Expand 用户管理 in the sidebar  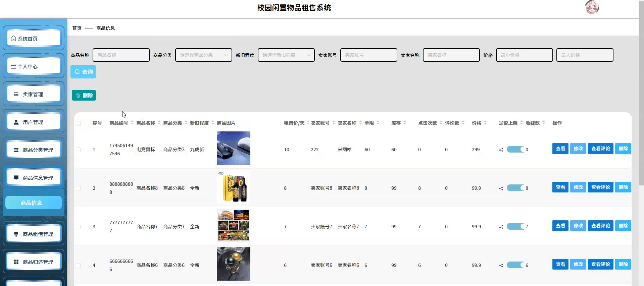click(x=34, y=122)
